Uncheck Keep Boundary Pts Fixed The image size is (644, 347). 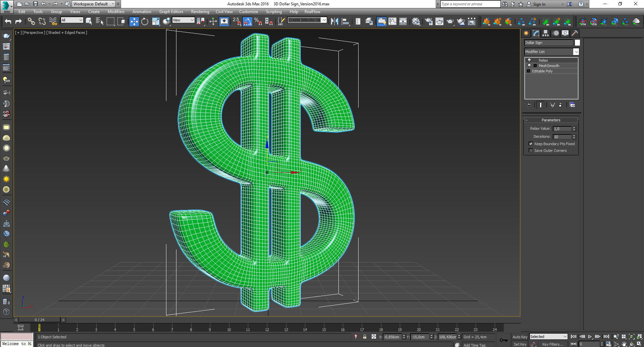coord(531,143)
